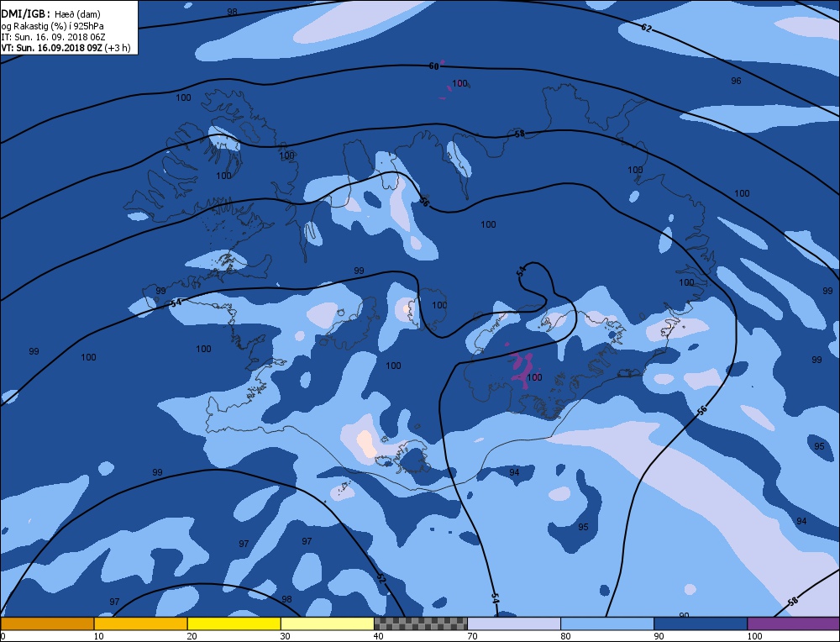Click the dark blue 90–100 legend swatch
This screenshot has height=642, width=840.
[701, 624]
